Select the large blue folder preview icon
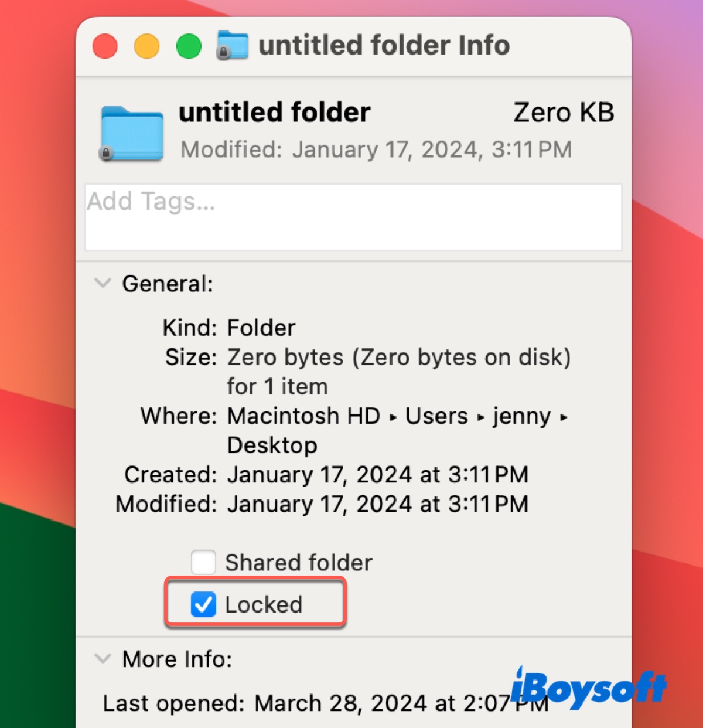The width and height of the screenshot is (703, 728). click(x=130, y=130)
